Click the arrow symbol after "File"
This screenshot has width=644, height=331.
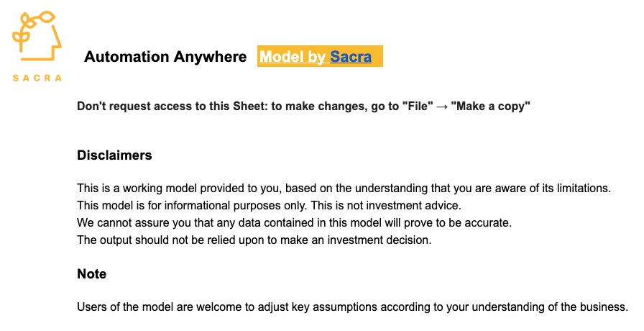point(442,106)
